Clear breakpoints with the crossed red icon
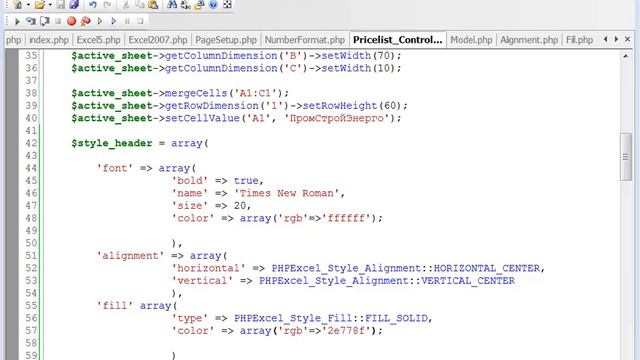Image resolution: width=640 pixels, height=360 pixels. point(85,21)
